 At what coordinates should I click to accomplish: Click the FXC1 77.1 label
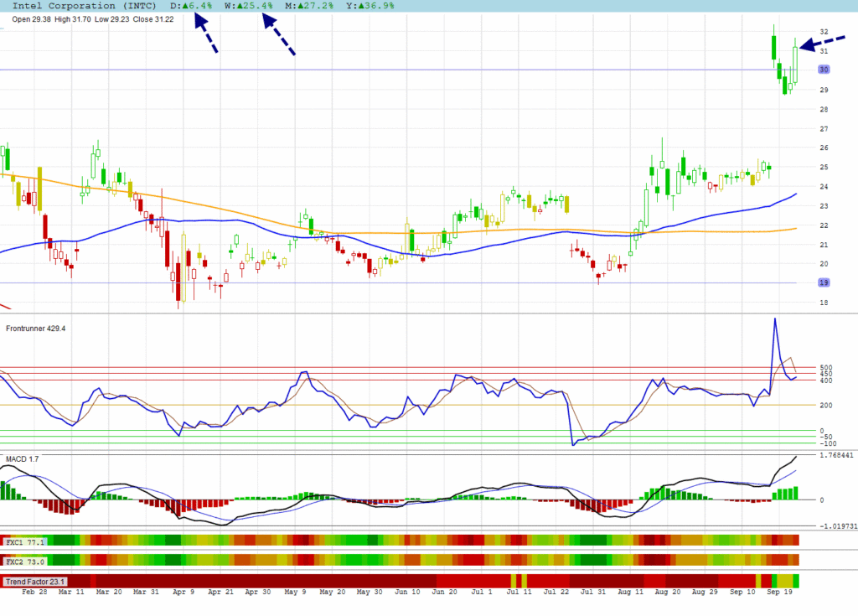pos(24,542)
